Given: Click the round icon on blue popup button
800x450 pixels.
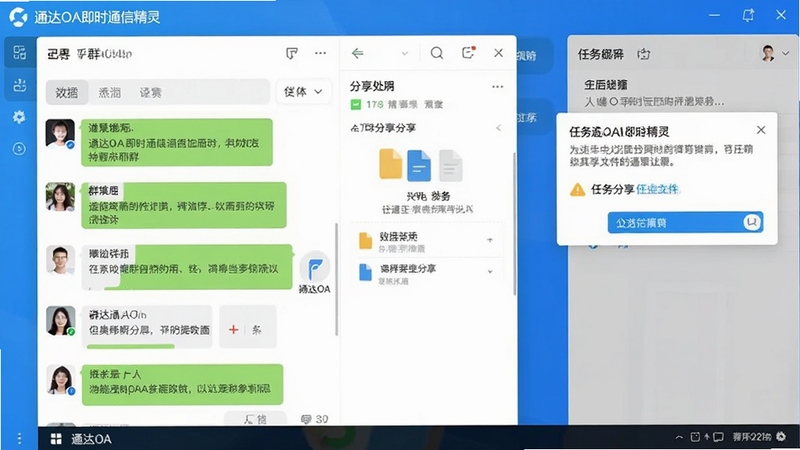Looking at the screenshot, I should 752,222.
